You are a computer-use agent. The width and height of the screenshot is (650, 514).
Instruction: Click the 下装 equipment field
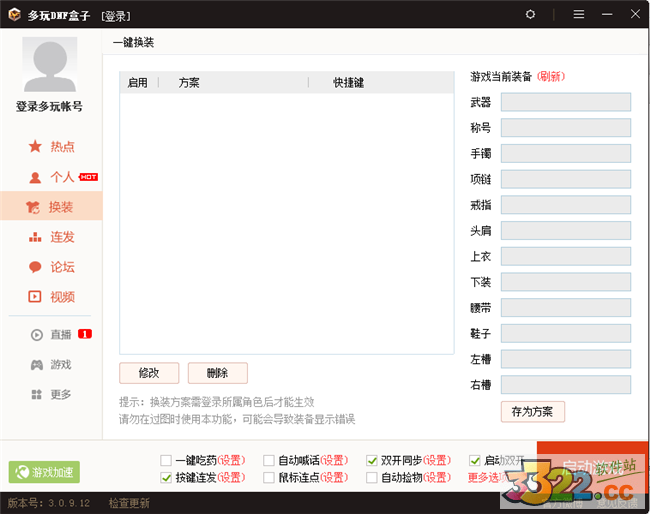point(566,282)
